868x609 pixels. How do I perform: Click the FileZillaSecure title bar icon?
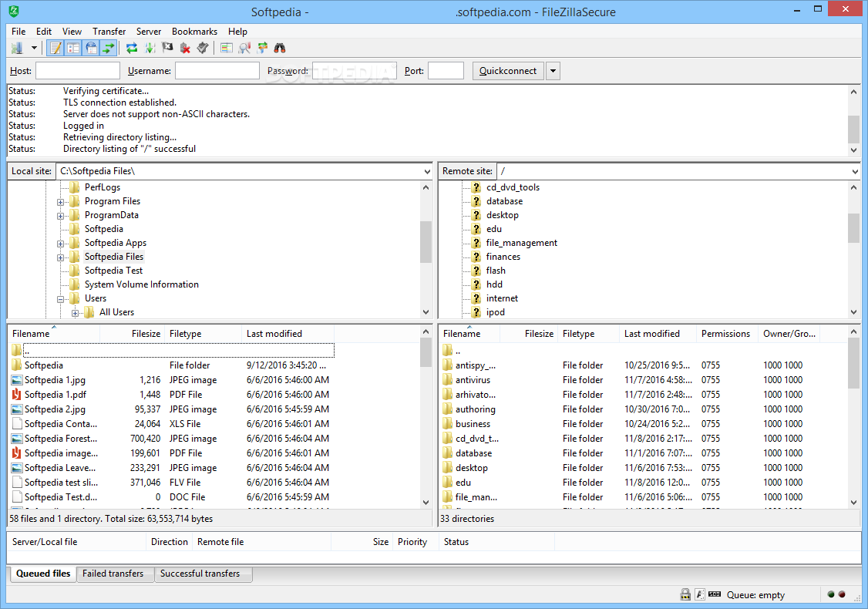pyautogui.click(x=14, y=11)
